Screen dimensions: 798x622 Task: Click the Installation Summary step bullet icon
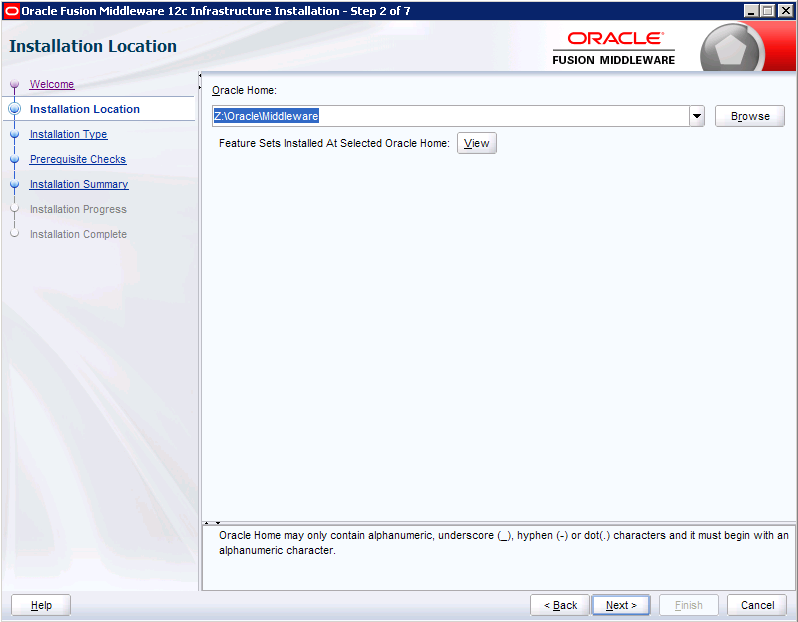tap(15, 184)
